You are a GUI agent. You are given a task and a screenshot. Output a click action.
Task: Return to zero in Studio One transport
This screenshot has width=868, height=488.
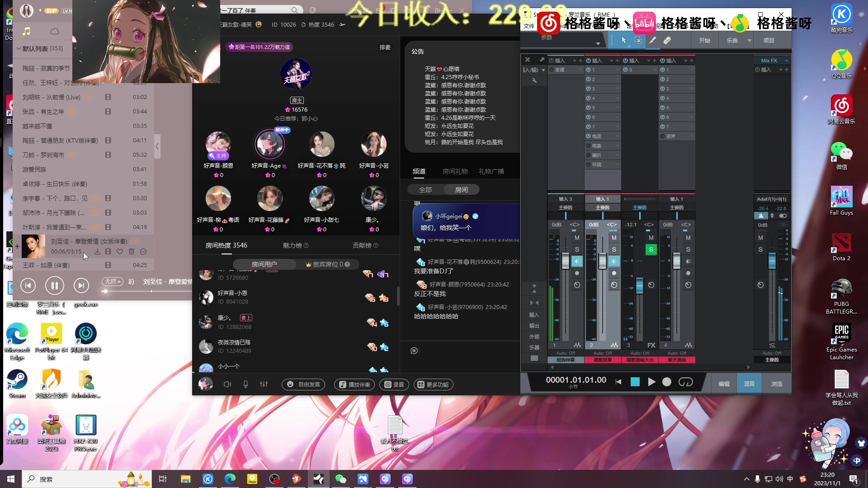618,382
